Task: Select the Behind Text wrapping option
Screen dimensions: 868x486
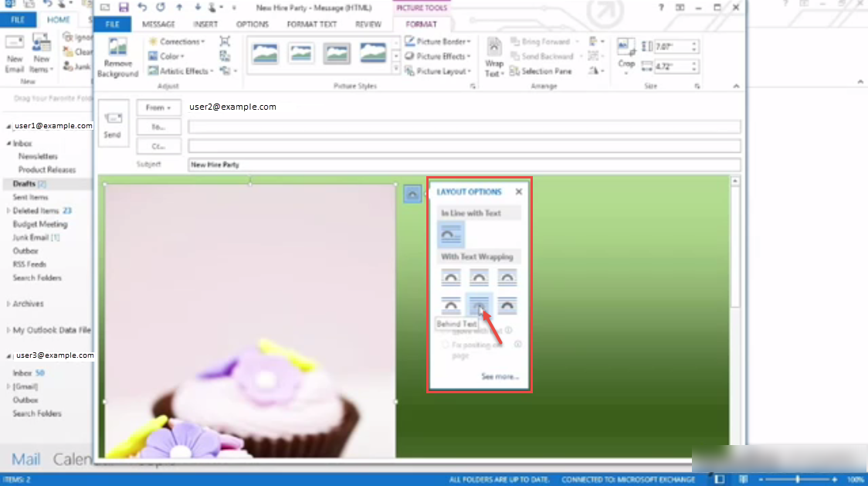Action: click(x=479, y=305)
